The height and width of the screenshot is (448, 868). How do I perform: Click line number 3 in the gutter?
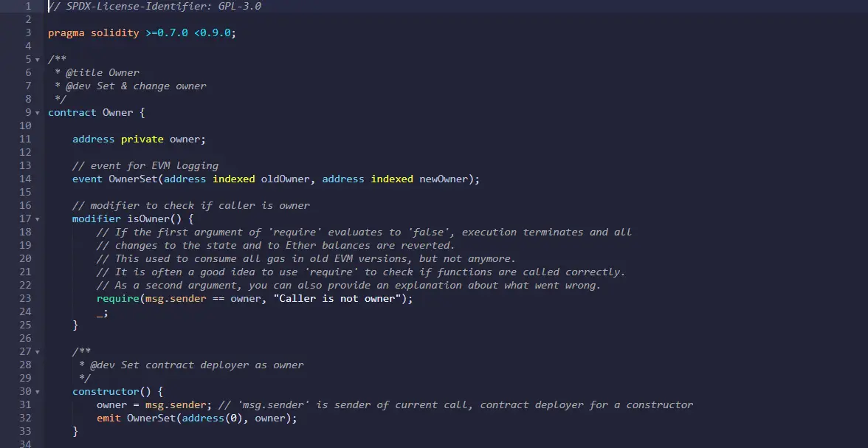(x=27, y=32)
